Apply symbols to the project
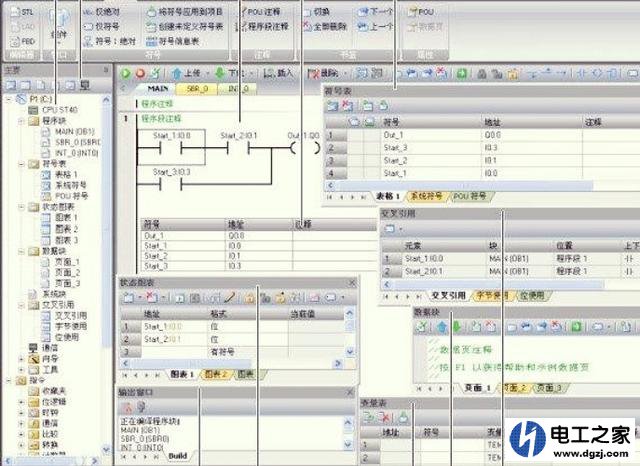The height and width of the screenshot is (466, 640). coord(184,12)
